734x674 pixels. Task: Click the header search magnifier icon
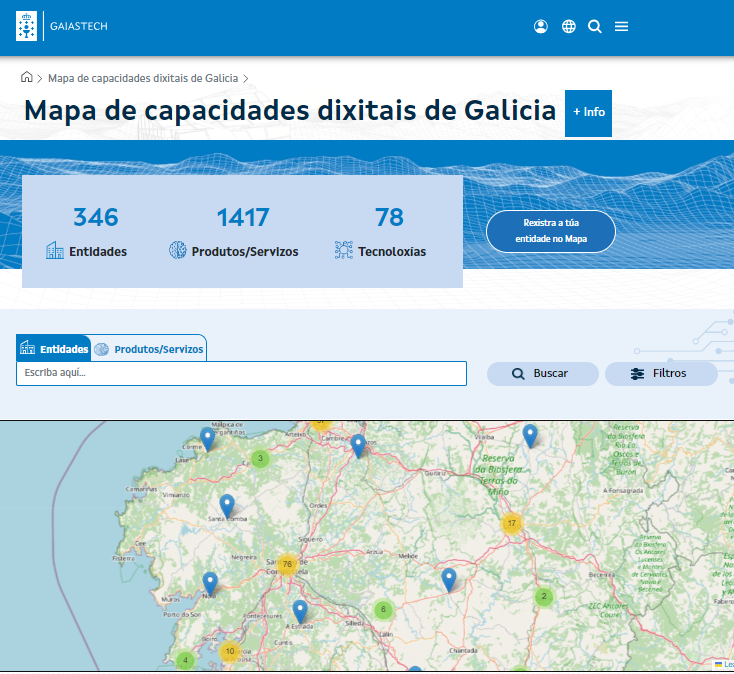[595, 26]
